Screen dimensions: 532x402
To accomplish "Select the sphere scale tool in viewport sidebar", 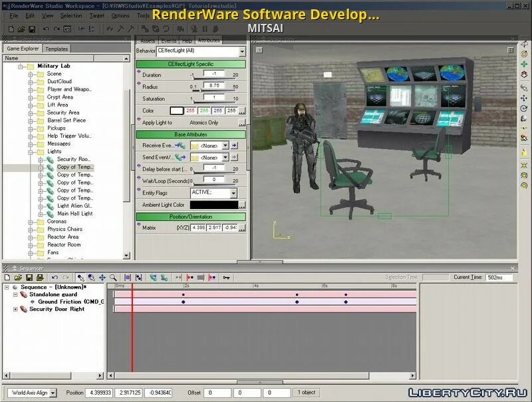I will pyautogui.click(x=524, y=118).
